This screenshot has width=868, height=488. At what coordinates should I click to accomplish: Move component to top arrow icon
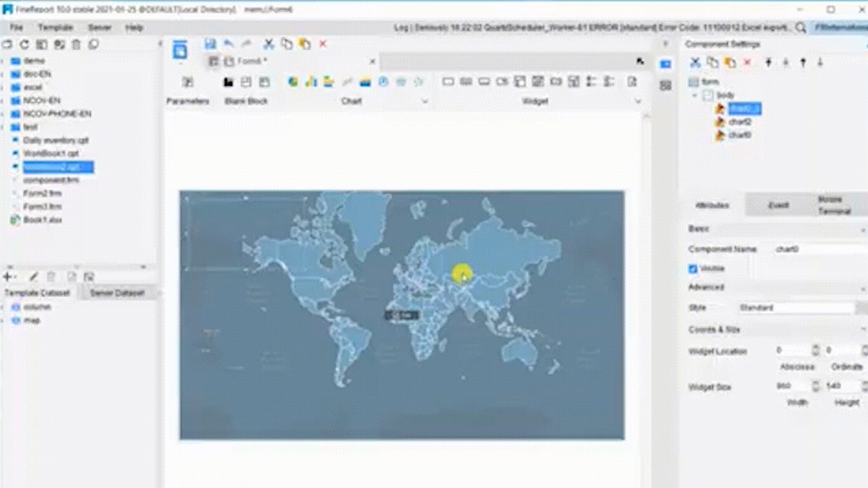click(768, 63)
